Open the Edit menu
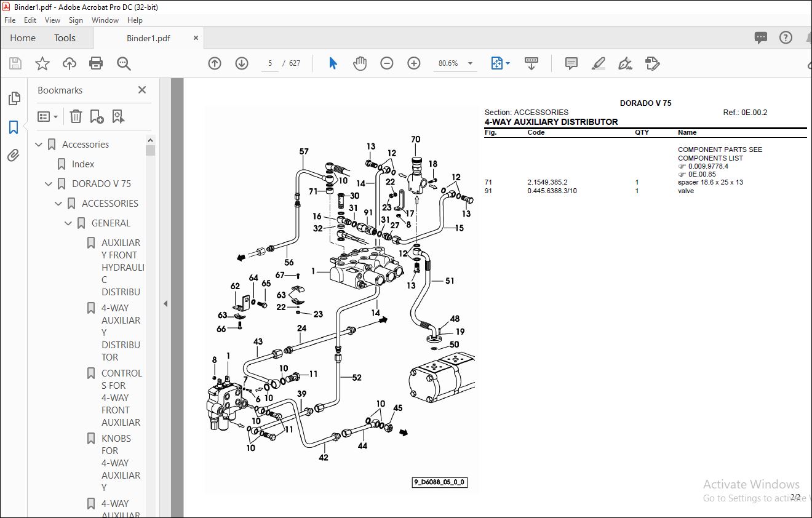Viewport: 812px width, 518px height. click(30, 20)
